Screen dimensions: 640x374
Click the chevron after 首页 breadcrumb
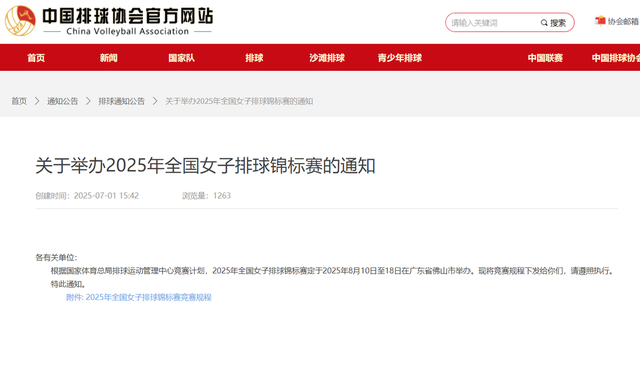(x=37, y=101)
